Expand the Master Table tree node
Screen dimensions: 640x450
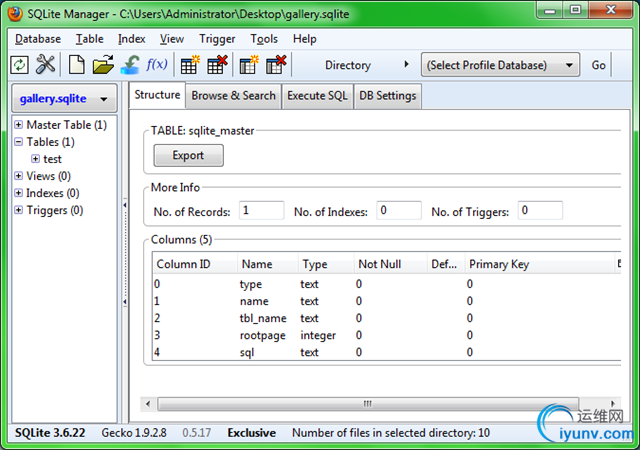point(19,125)
